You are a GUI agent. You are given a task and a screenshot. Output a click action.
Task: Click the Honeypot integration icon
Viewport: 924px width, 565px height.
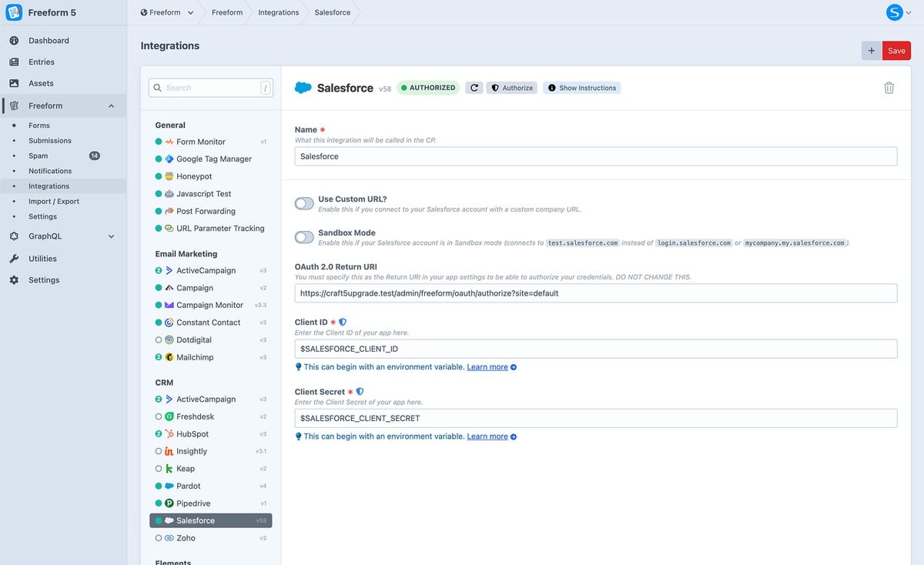tap(169, 176)
